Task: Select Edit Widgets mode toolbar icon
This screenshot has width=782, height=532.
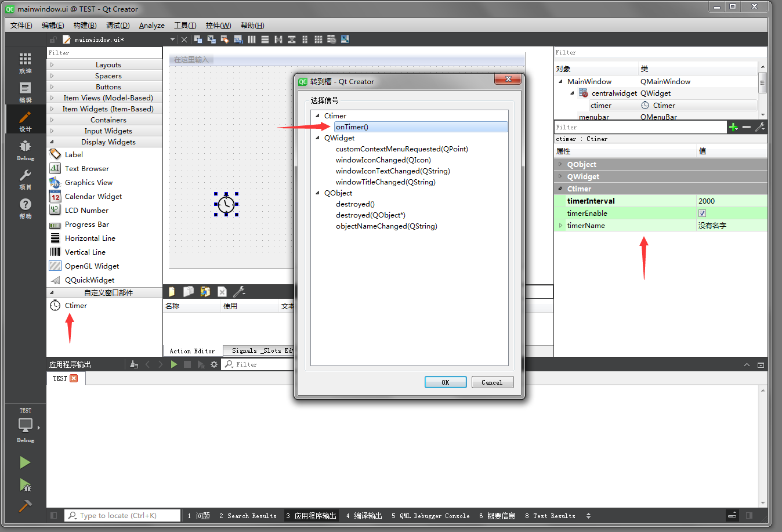Action: (x=198, y=39)
